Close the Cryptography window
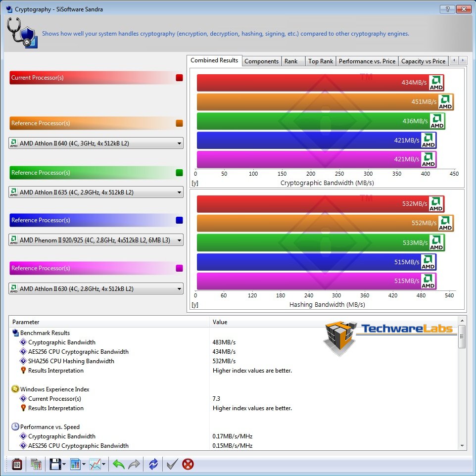Image resolution: width=476 pixels, height=476 pixels. (x=463, y=9)
